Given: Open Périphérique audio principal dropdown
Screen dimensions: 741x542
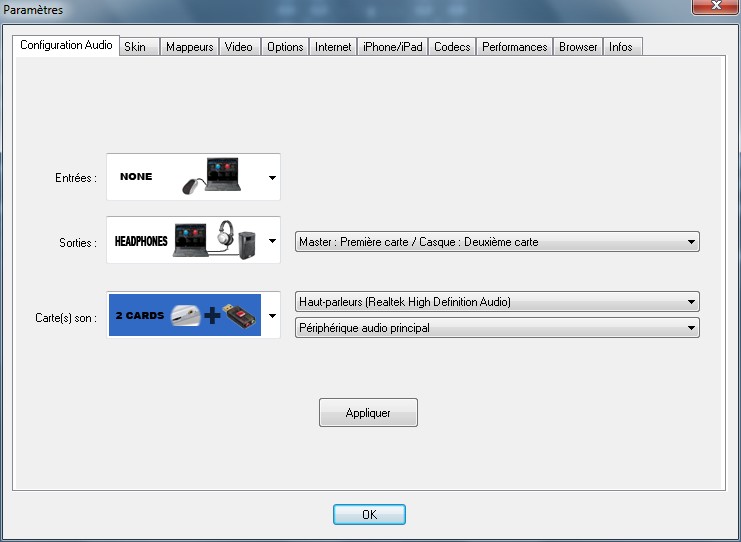Looking at the screenshot, I should 497,327.
